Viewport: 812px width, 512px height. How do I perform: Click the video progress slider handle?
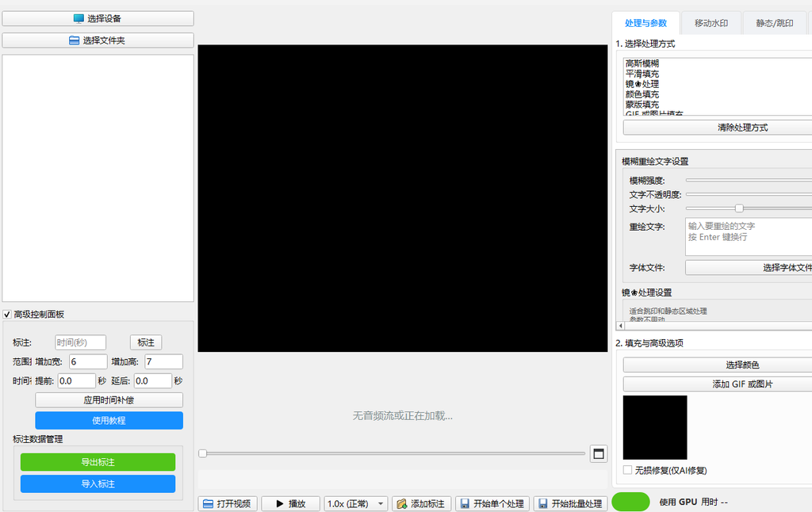point(202,453)
